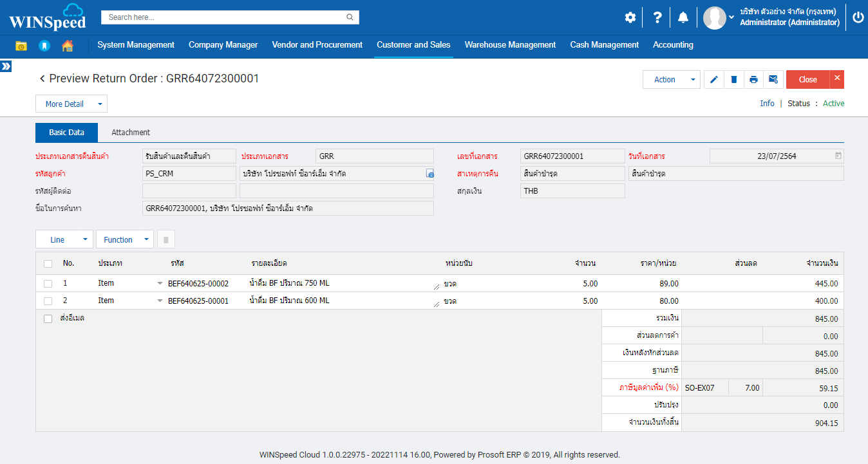
Task: Open the type dropdown for row 2 Item
Action: coord(160,301)
